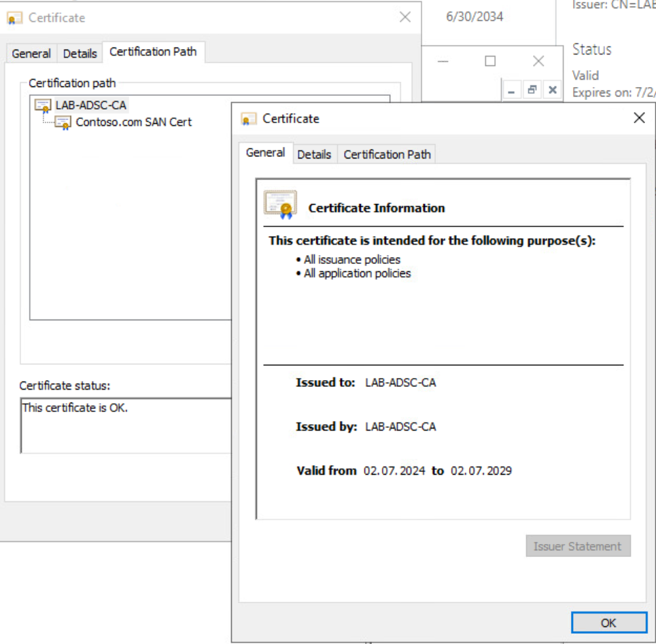
Task: Click the 'This certificate is OK.' status text
Action: 75,407
